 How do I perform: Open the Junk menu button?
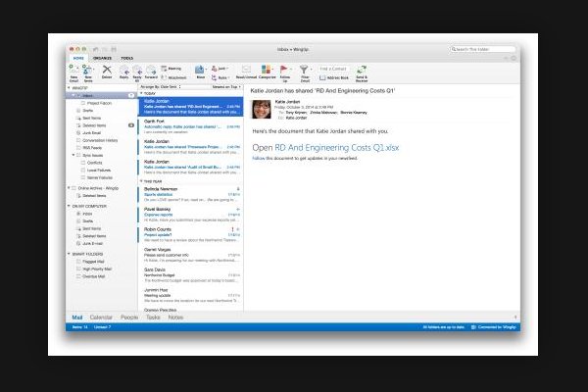[220, 69]
